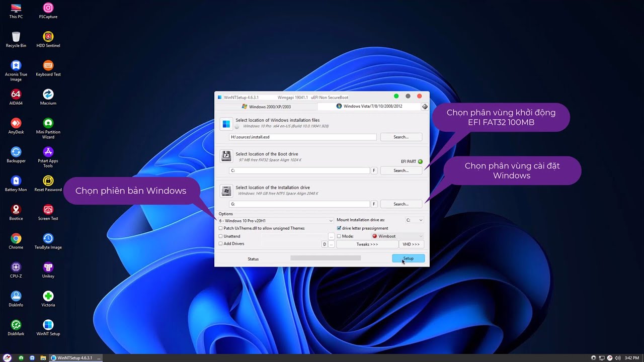Select the TeraByte Image desktop icon
644x362 pixels.
[x=48, y=241]
